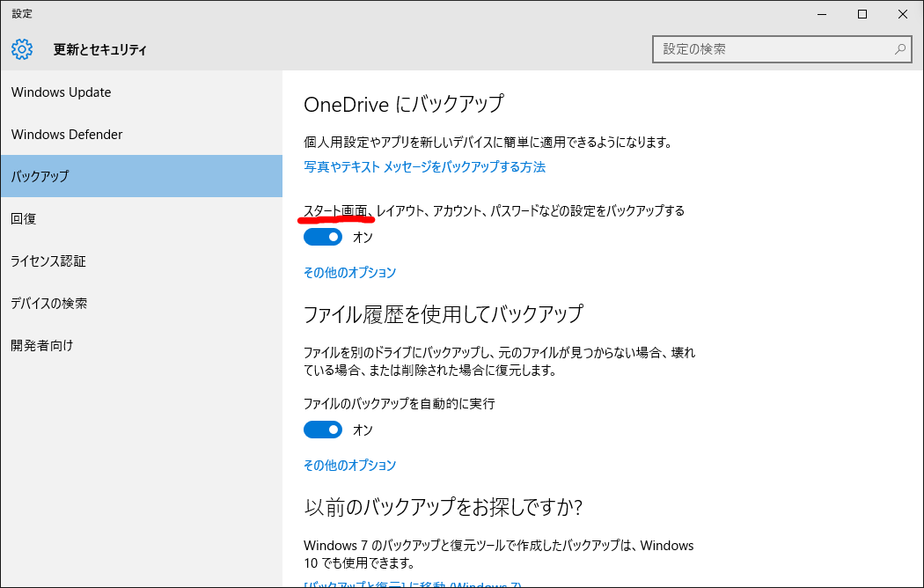The width and height of the screenshot is (924, 588).
Task: Click the ファイルのバックアップを自動的に実行 label
Action: click(x=399, y=403)
